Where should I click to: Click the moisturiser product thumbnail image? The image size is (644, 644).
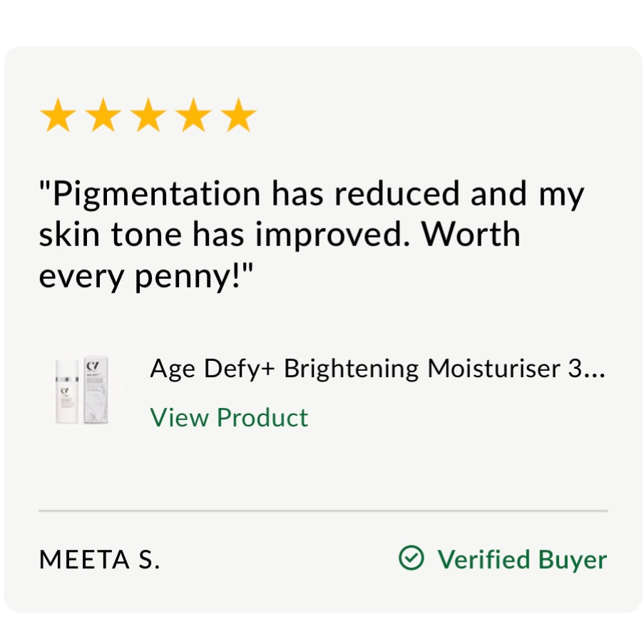(x=82, y=390)
